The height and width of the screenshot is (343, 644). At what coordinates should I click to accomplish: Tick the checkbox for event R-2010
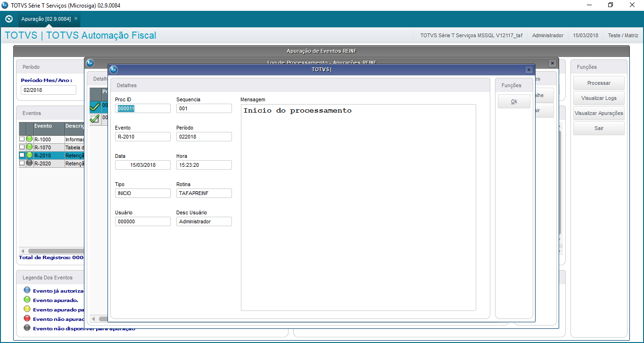[x=22, y=155]
